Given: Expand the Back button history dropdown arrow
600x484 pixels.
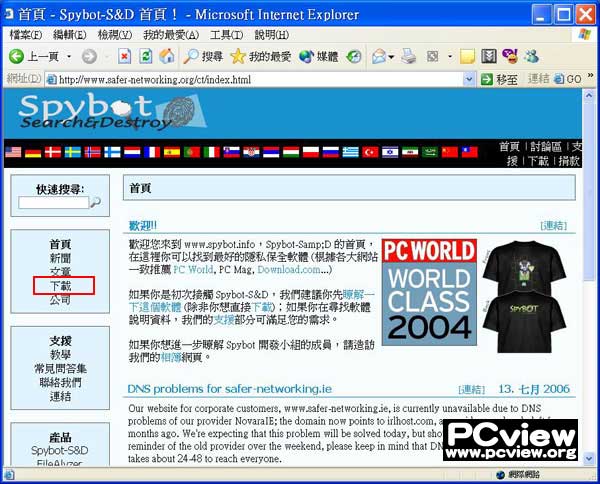Looking at the screenshot, I should click(x=69, y=57).
